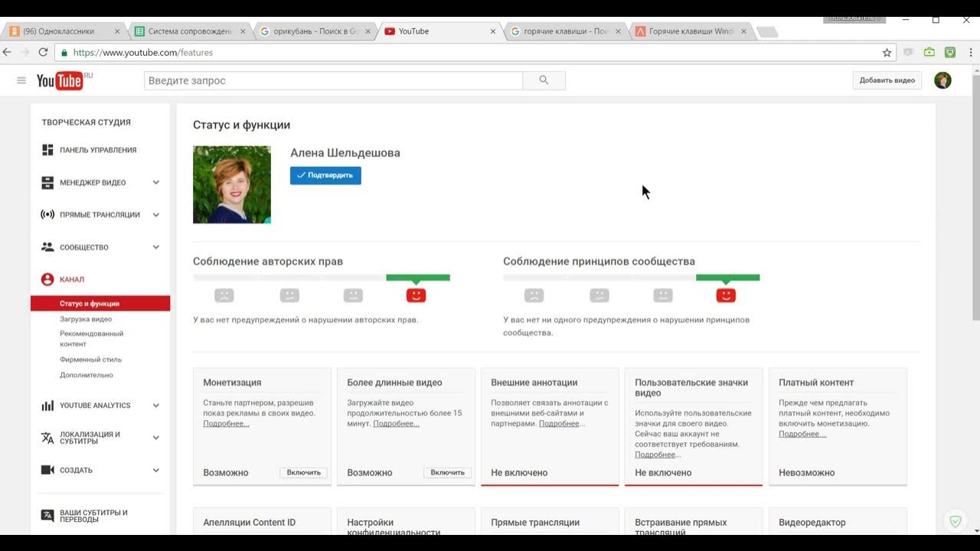Open Подробнее link in Пользовательские значки card
Viewport: 980px width, 551px height.
pos(658,455)
